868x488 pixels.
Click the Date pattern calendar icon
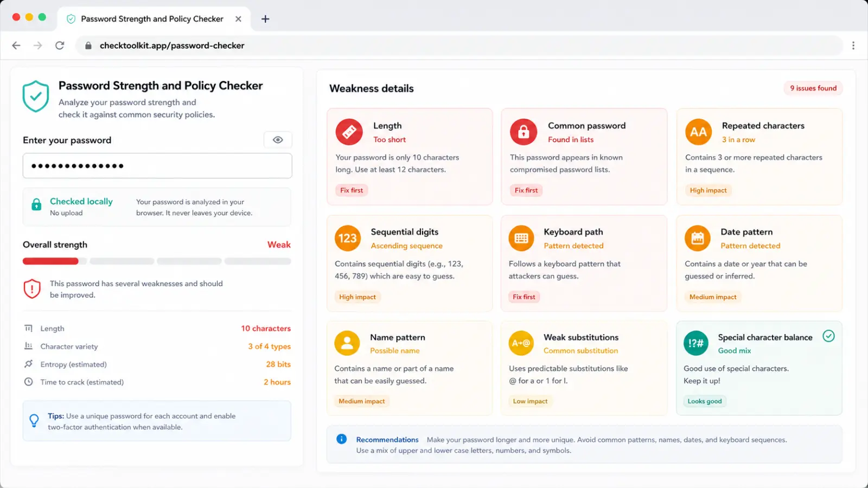point(698,238)
